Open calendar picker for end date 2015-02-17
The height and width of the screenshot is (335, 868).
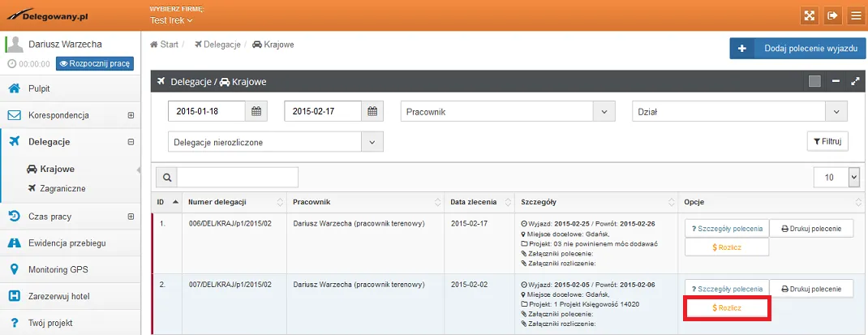point(372,111)
